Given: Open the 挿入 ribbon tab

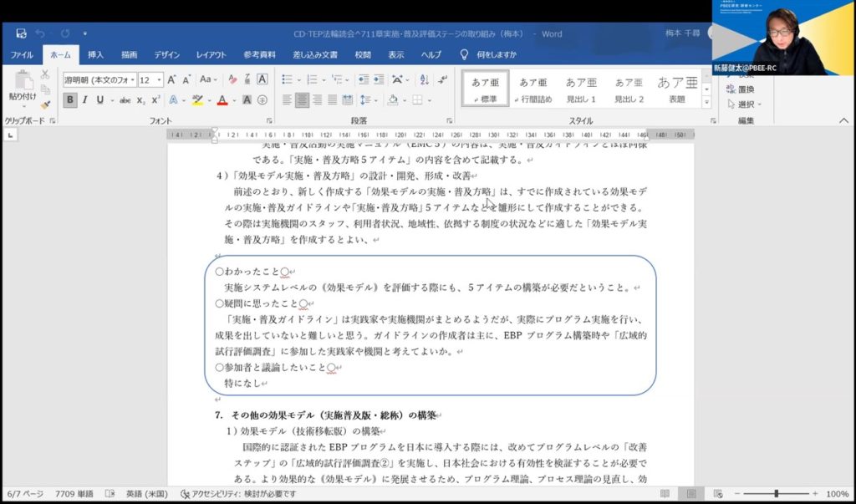Looking at the screenshot, I should click(x=95, y=55).
